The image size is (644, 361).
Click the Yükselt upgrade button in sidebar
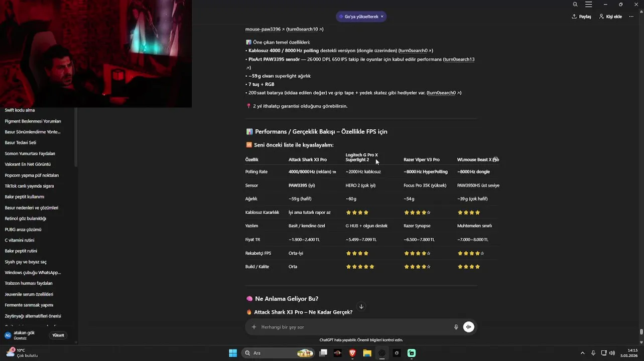(58, 335)
